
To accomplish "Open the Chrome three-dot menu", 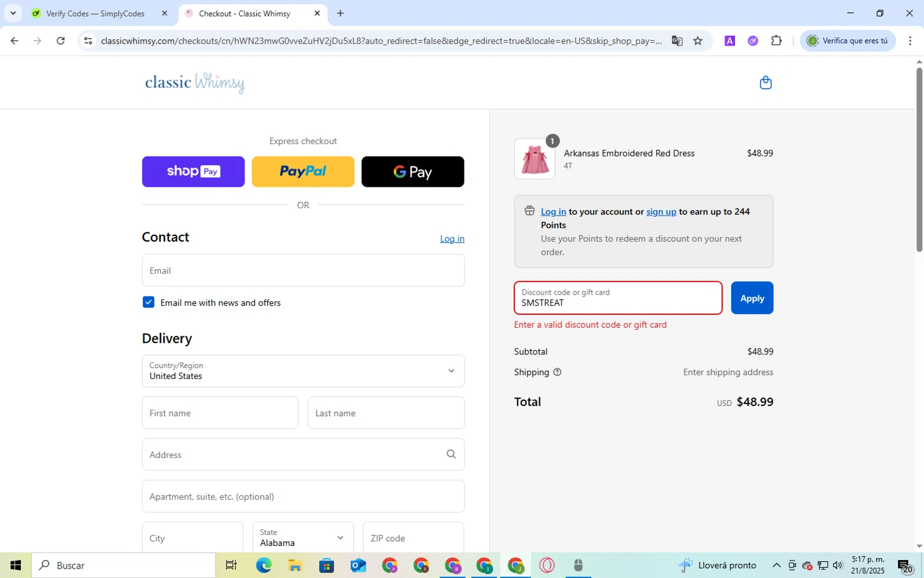I will [910, 41].
